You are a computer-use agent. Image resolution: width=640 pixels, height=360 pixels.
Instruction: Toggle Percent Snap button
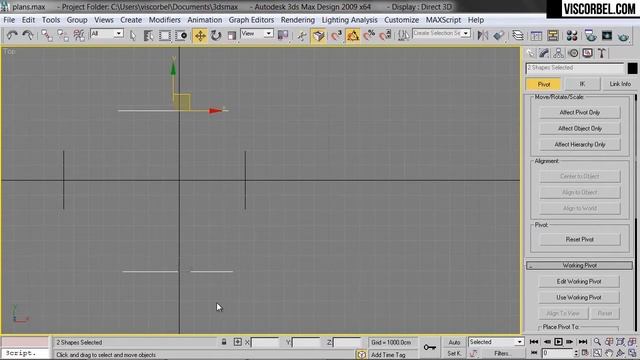pos(369,36)
